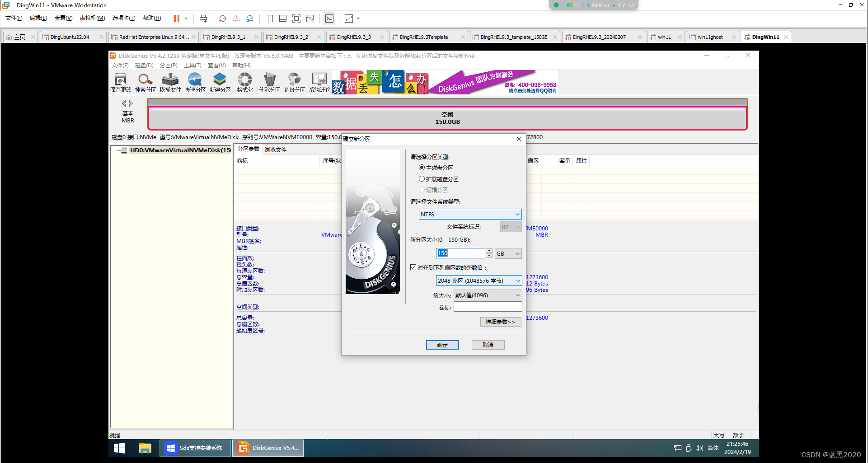This screenshot has width=868, height=463.
Task: Click the 删除分区 delete partition icon
Action: (x=270, y=83)
